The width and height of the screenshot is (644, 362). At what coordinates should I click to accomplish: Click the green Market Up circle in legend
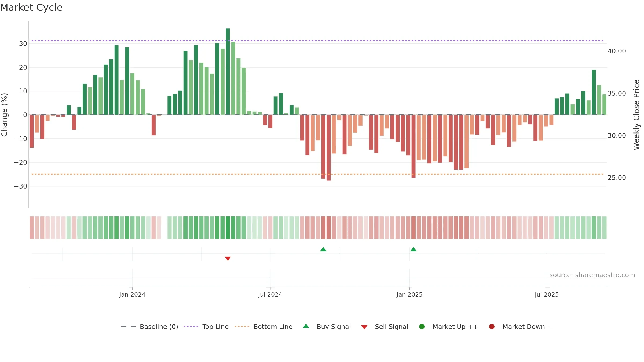click(x=422, y=327)
